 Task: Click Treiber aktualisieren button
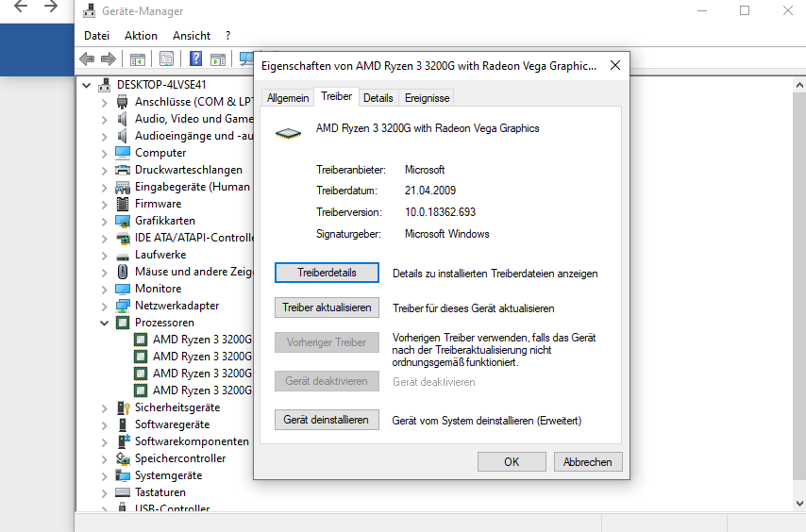[327, 308]
